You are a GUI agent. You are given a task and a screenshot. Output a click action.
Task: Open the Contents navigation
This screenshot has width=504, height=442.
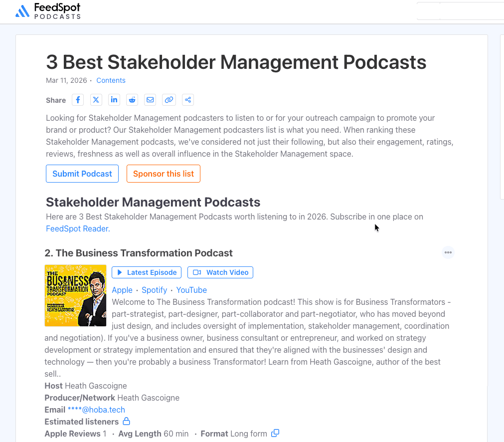coord(111,80)
